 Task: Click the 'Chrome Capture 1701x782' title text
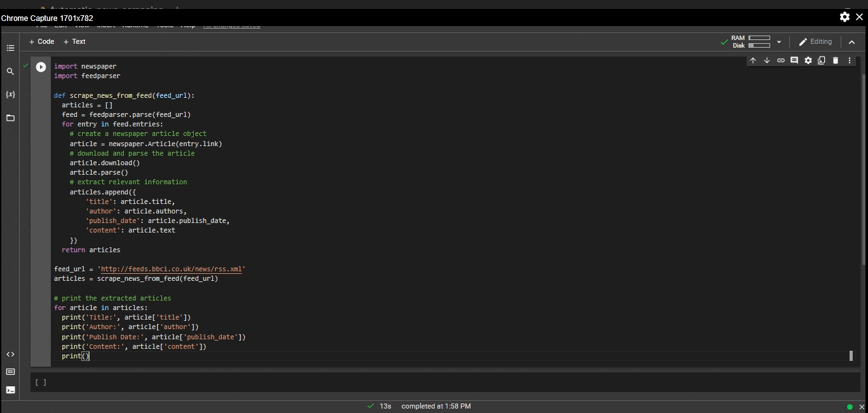[47, 18]
